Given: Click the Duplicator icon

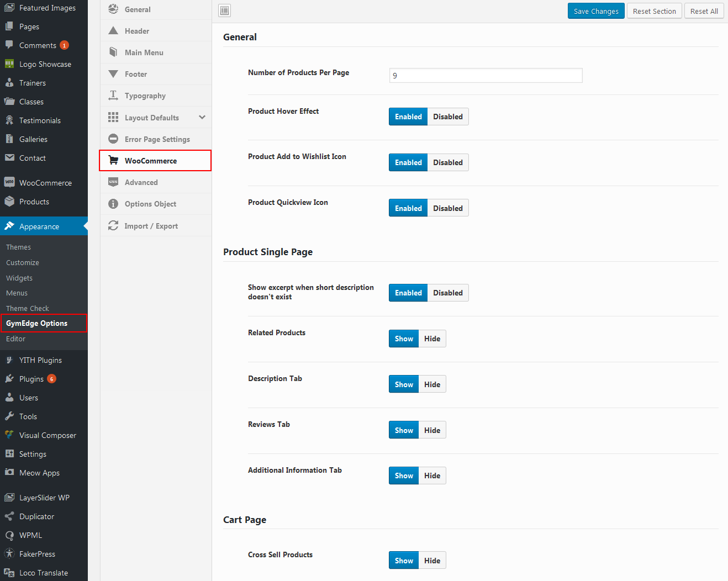Looking at the screenshot, I should (x=9, y=516).
